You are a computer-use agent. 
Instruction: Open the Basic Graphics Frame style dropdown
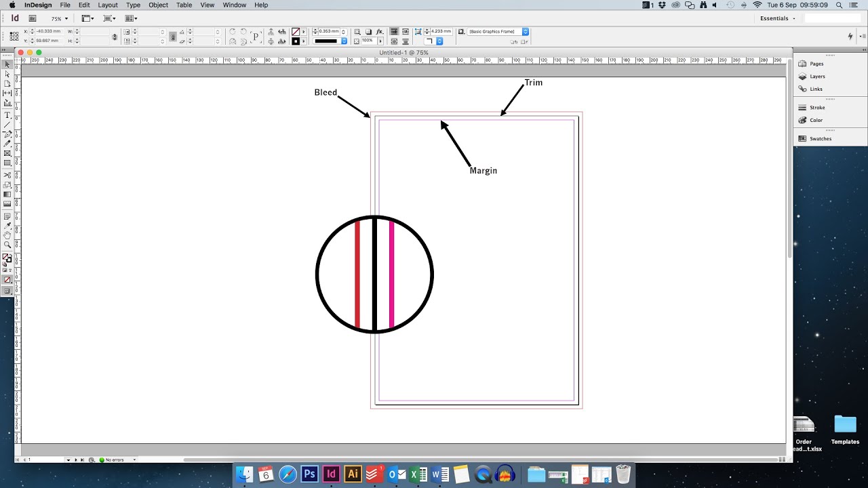(497, 32)
